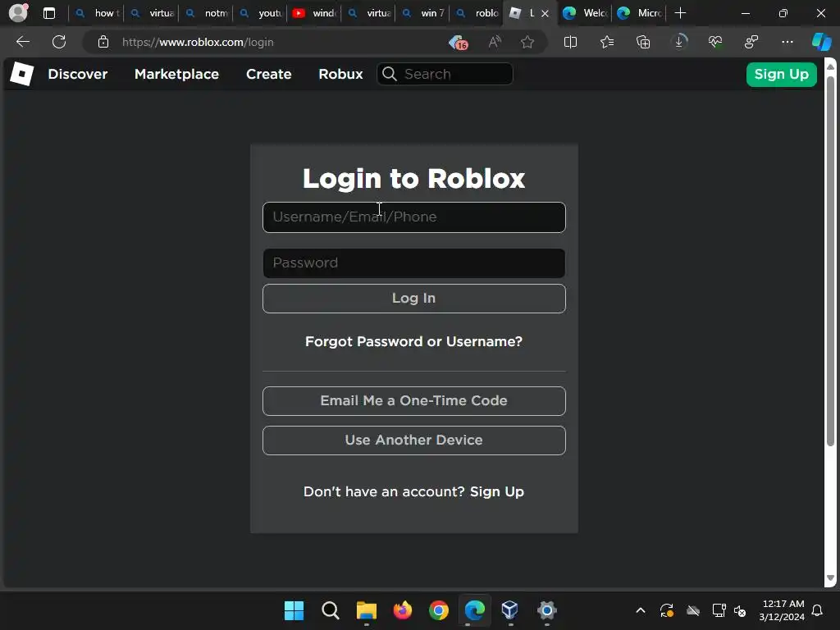Screen dimensions: 840x630
Task: Add this page to favorites star
Action: point(527,42)
